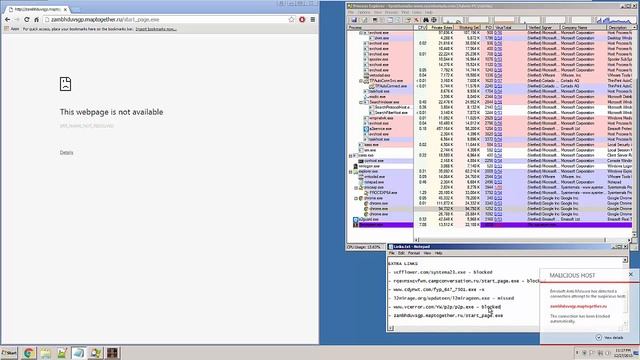Click Import bookmarks now link
This screenshot has height=360, width=640.
pos(156,29)
